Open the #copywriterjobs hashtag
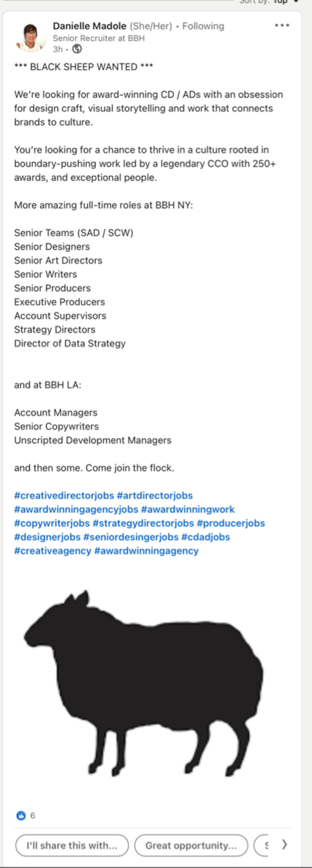312x868 pixels. point(52,523)
